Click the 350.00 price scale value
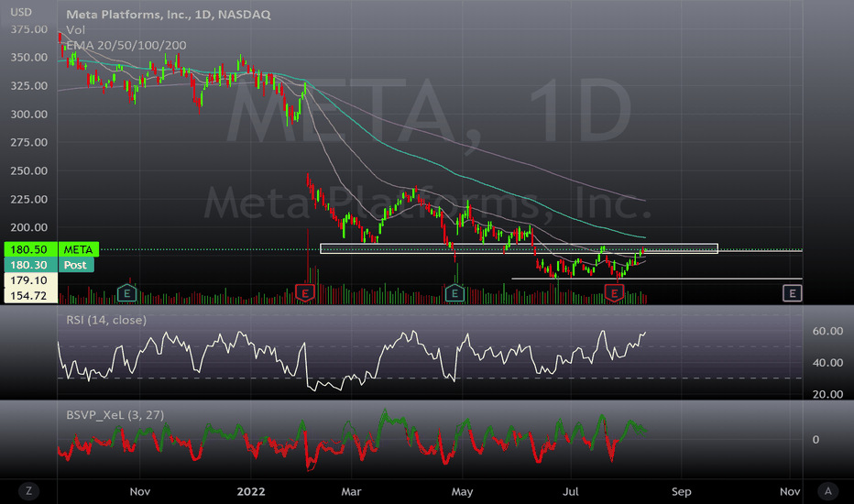 tap(29, 57)
